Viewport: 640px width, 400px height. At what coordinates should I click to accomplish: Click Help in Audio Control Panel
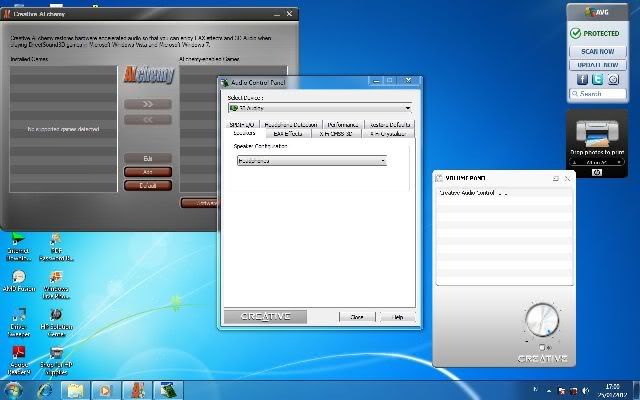tap(398, 317)
